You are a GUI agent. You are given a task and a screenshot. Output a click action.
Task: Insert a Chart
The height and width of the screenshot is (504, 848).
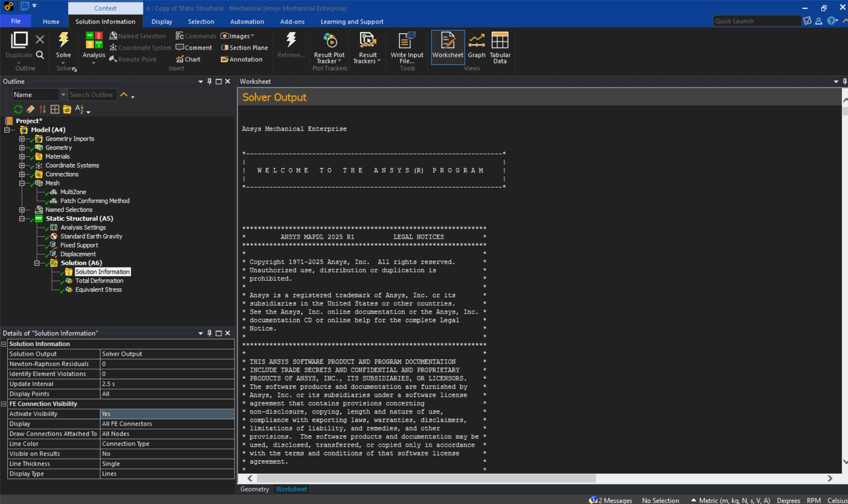coord(188,59)
